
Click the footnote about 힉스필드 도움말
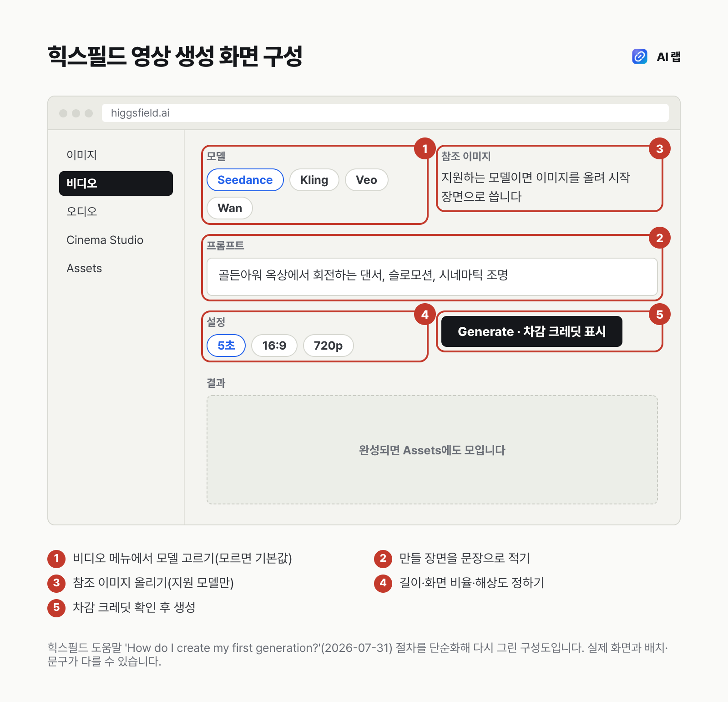[x=358, y=655]
